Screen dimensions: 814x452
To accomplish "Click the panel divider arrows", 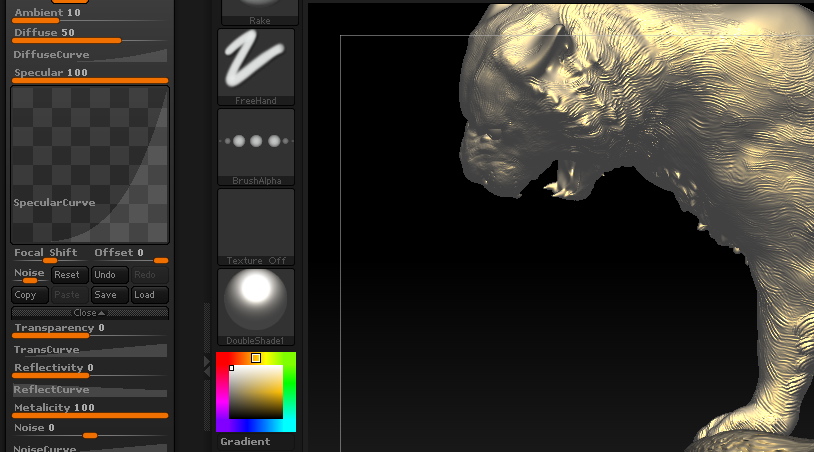I will coord(207,366).
